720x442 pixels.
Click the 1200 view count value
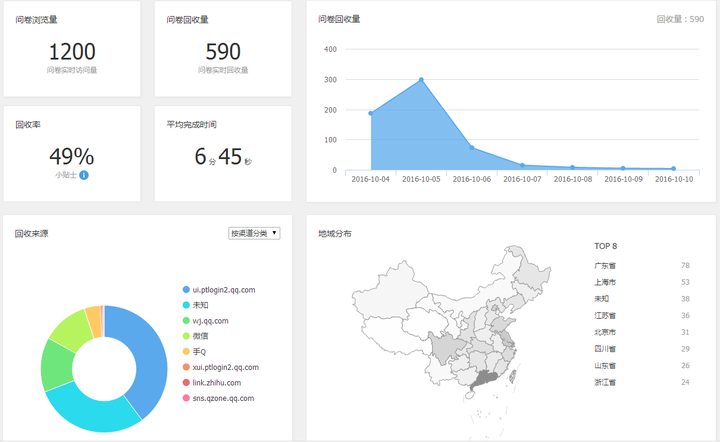click(x=72, y=51)
